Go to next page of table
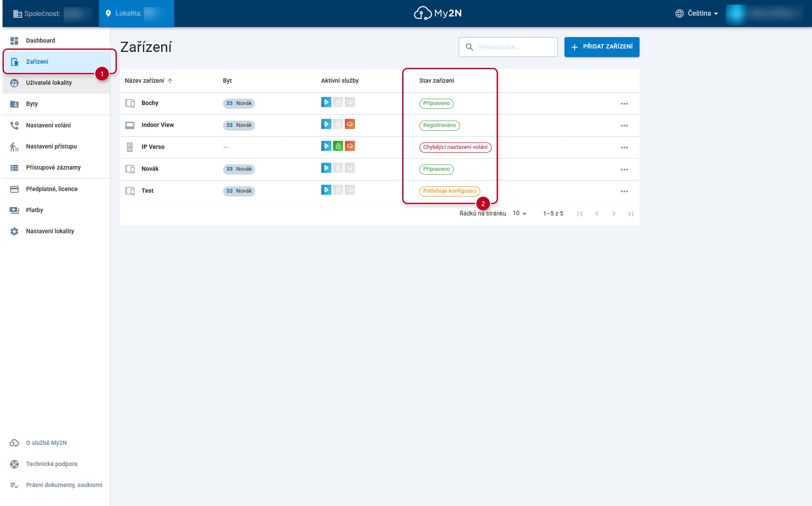 [614, 214]
